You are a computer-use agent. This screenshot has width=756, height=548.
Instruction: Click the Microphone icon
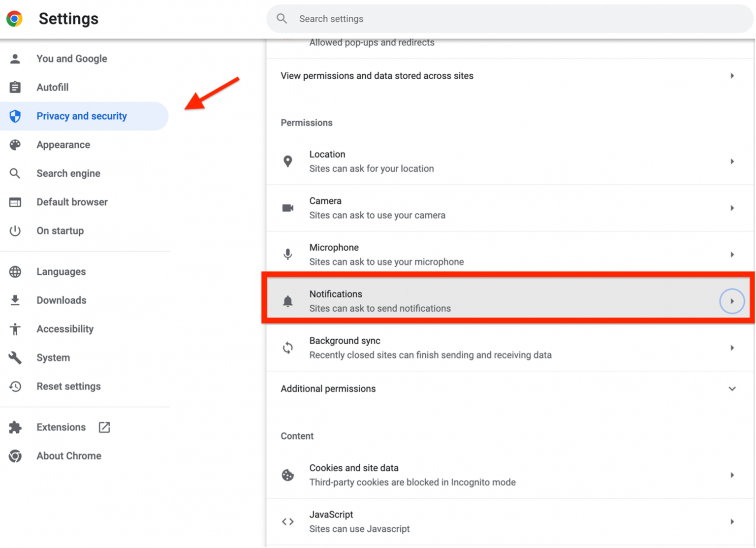[288, 254]
